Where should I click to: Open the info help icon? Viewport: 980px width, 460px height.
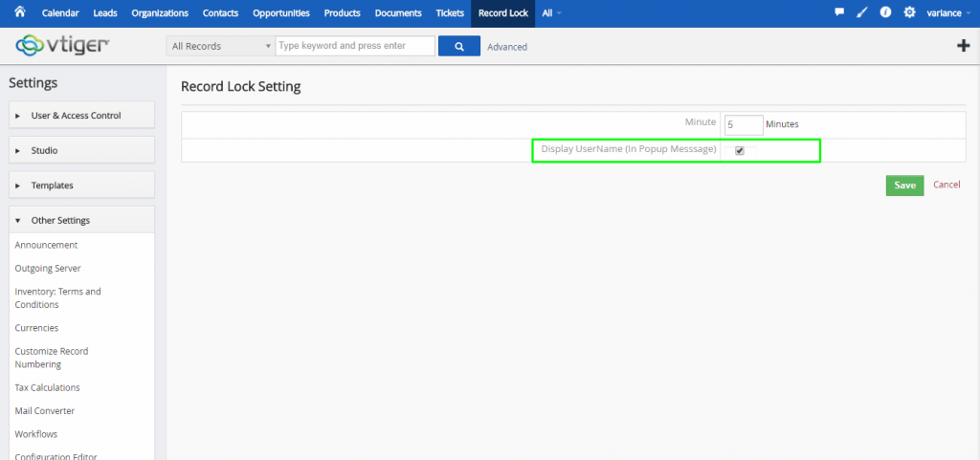885,12
